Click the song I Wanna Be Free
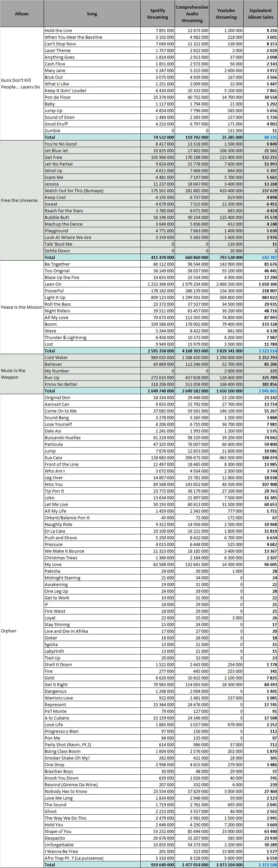The width and height of the screenshot is (278, 868). pyautogui.click(x=61, y=851)
